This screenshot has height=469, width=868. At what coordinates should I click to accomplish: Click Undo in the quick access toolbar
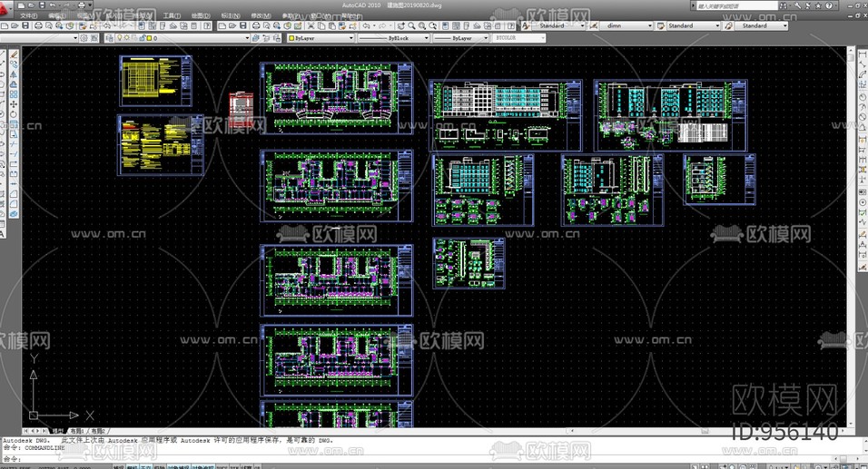coord(53,5)
